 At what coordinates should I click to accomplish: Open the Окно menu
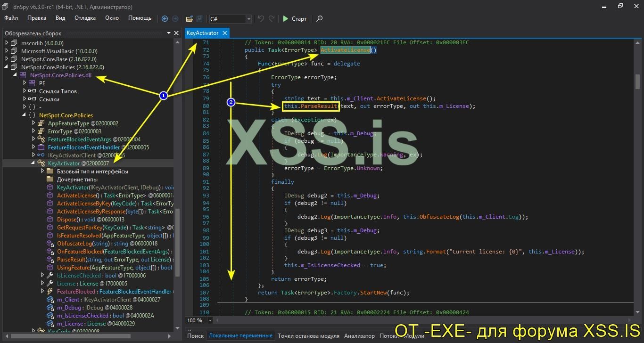point(112,18)
